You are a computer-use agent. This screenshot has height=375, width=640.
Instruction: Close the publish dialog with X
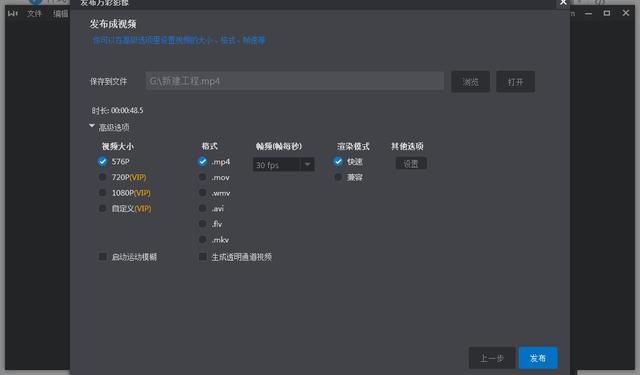(x=563, y=3)
